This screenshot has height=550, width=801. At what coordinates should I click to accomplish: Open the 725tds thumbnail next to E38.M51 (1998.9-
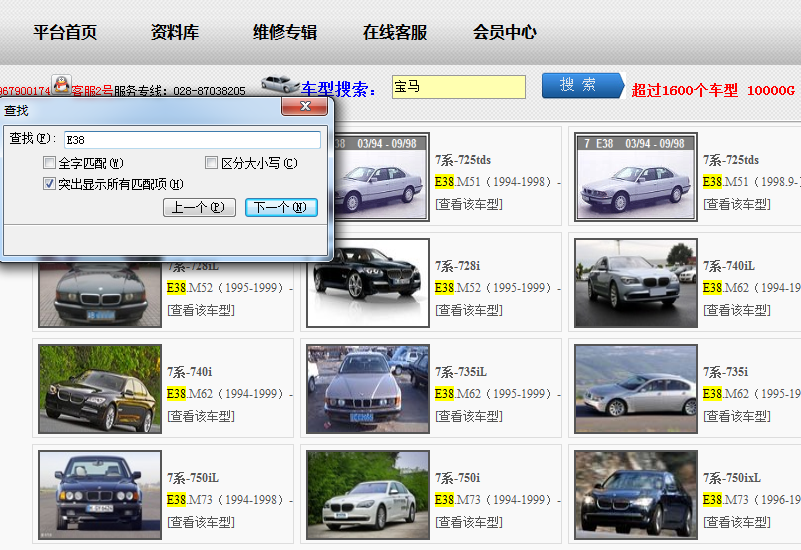coord(636,177)
